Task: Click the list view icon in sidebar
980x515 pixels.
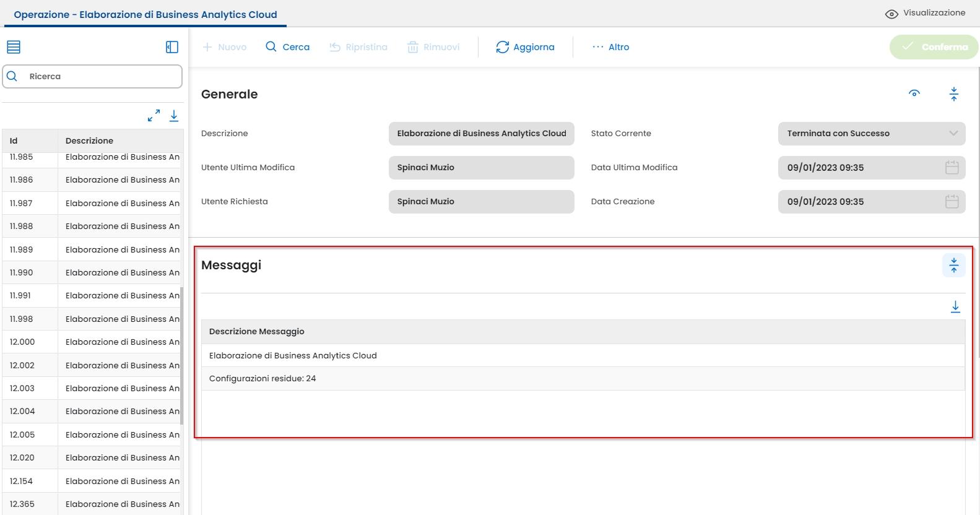Action: pos(14,47)
